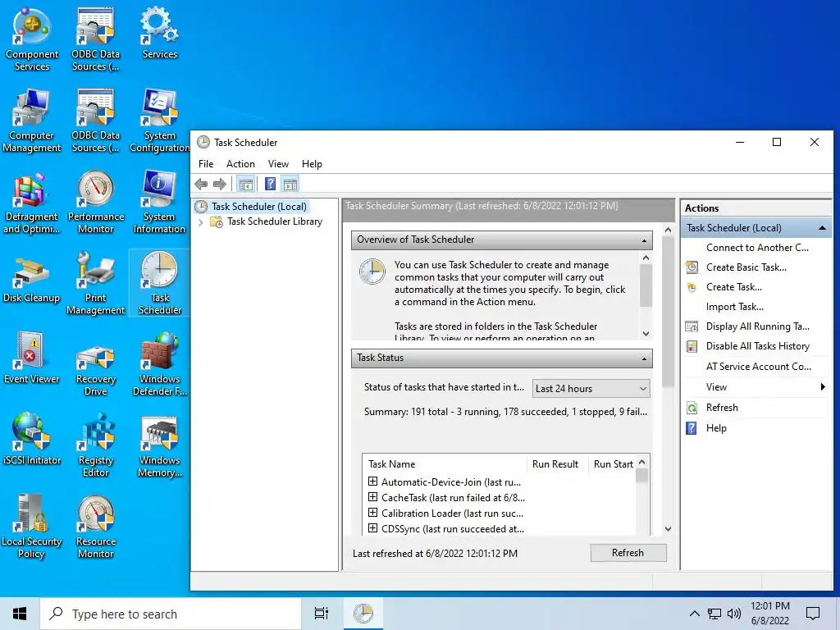Image resolution: width=840 pixels, height=630 pixels.
Task: Open Component Services desktop icon
Action: [x=32, y=40]
